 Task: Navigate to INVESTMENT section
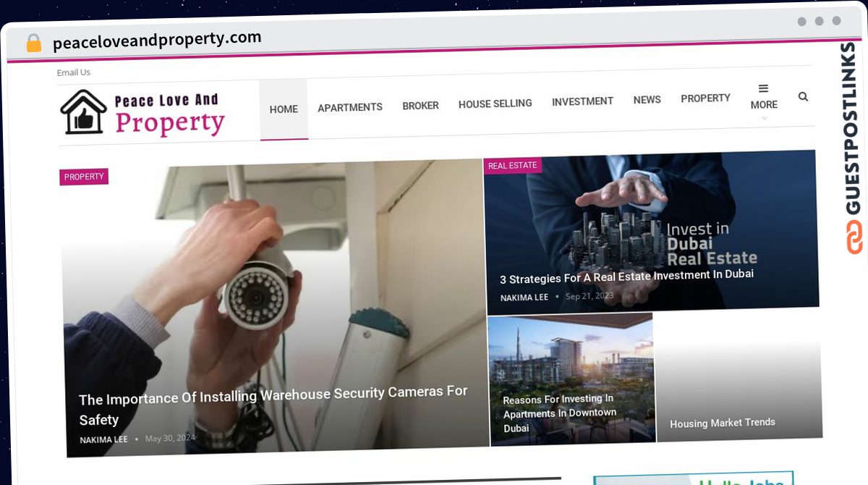coord(582,101)
